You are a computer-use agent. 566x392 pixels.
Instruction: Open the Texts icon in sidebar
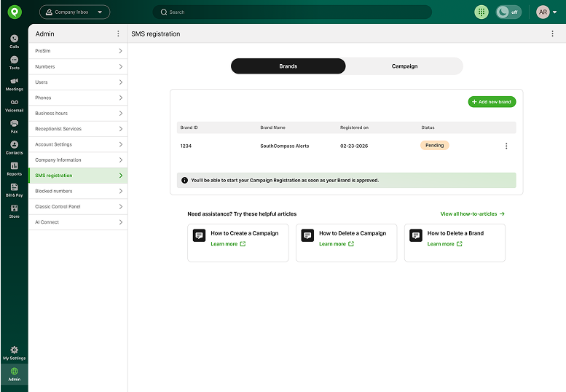click(x=14, y=62)
